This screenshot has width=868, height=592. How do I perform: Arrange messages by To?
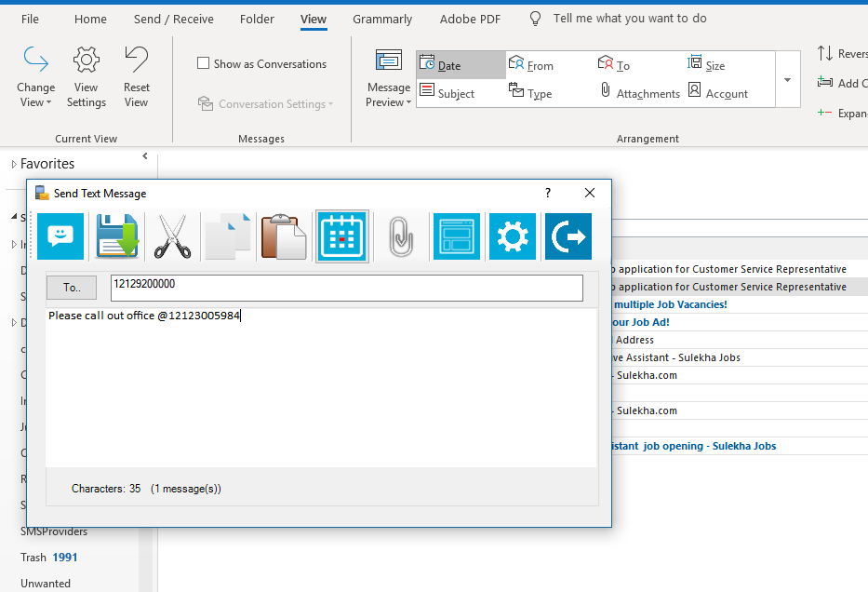tap(613, 65)
